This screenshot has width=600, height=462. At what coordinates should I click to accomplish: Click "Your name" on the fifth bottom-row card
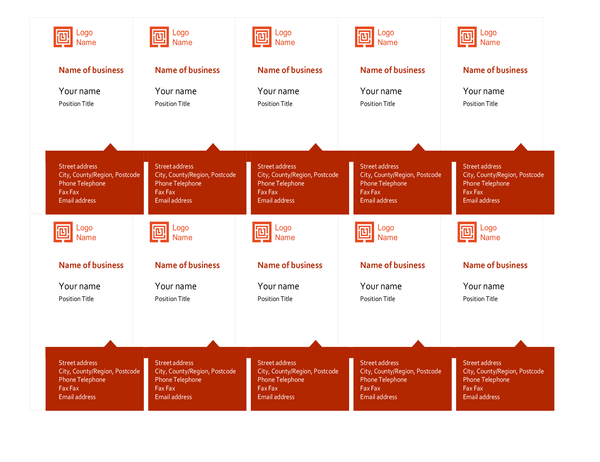coord(484,286)
